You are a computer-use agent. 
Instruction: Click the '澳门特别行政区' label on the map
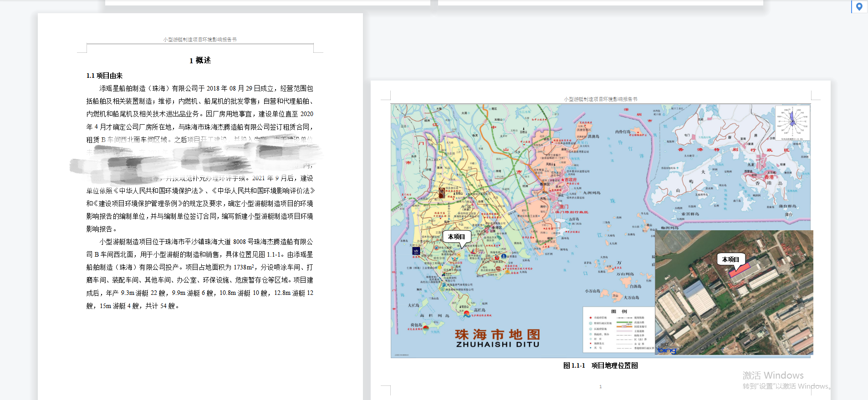pos(572,212)
